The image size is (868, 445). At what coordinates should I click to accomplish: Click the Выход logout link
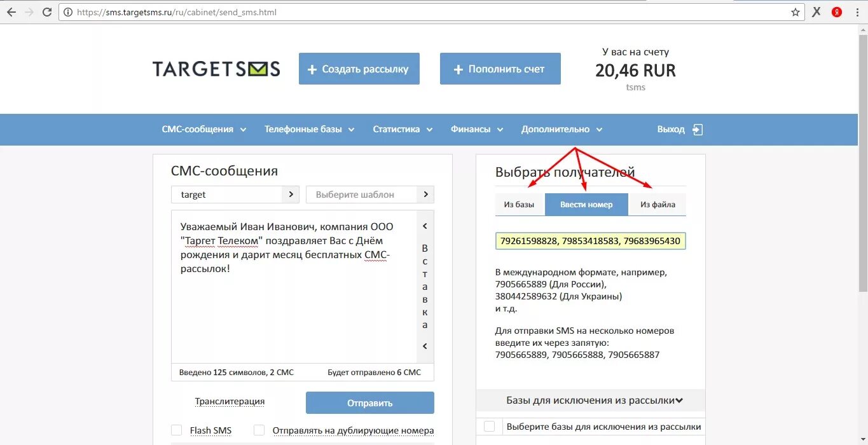tap(671, 129)
